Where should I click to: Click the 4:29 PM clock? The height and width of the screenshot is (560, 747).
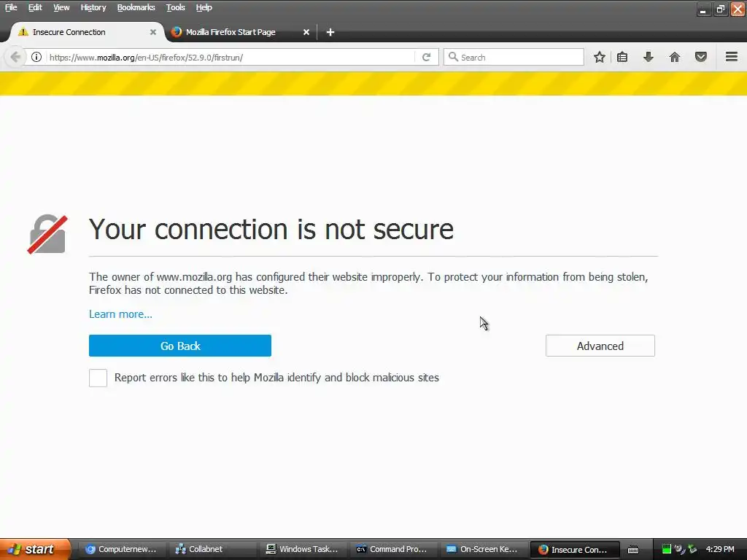click(720, 549)
